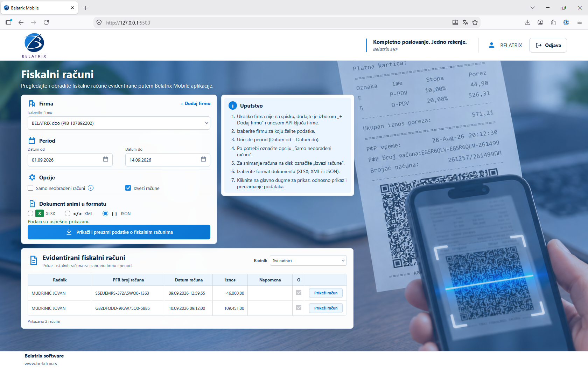The width and height of the screenshot is (588, 368).
Task: Open the browser account icon
Action: (x=540, y=22)
